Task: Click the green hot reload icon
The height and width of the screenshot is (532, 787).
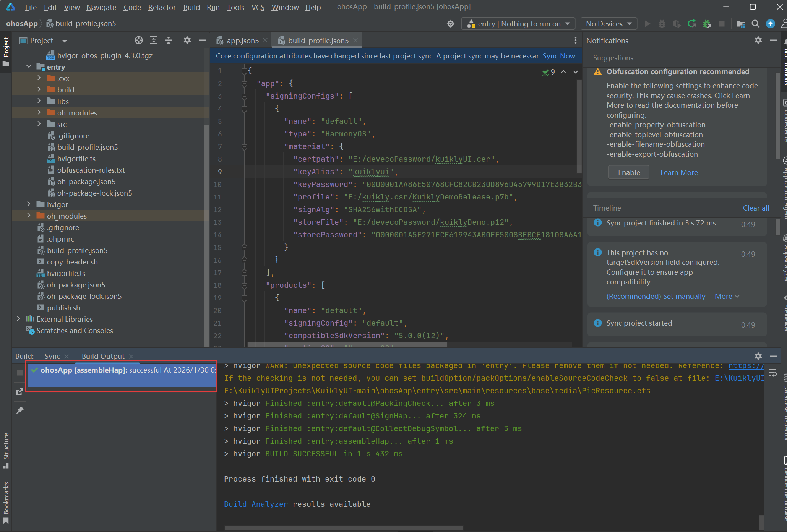Action: coord(692,24)
